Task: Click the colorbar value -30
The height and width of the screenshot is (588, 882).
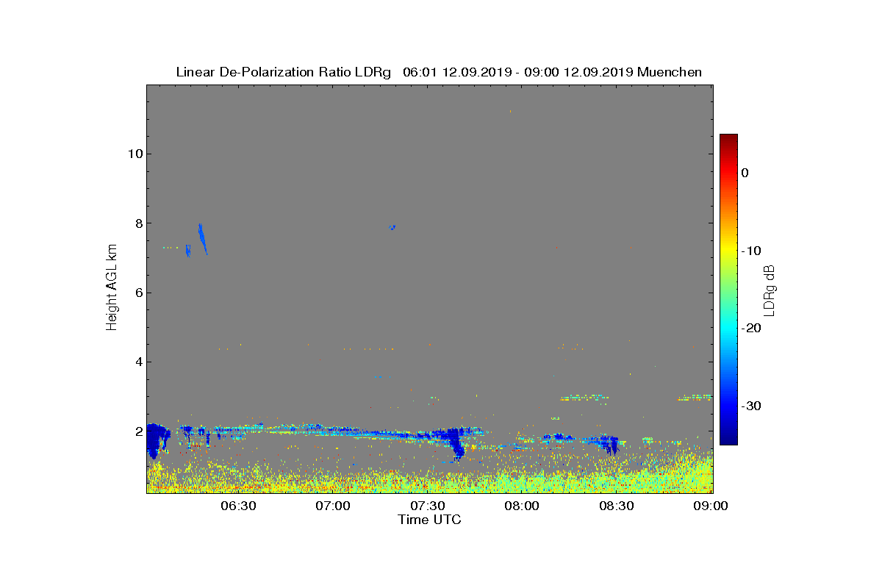Action: [750, 406]
